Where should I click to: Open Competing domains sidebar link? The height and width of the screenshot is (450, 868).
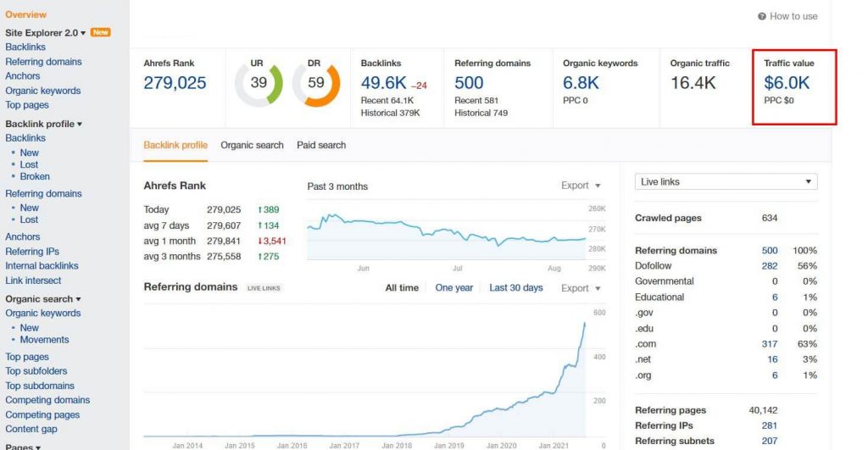(47, 400)
